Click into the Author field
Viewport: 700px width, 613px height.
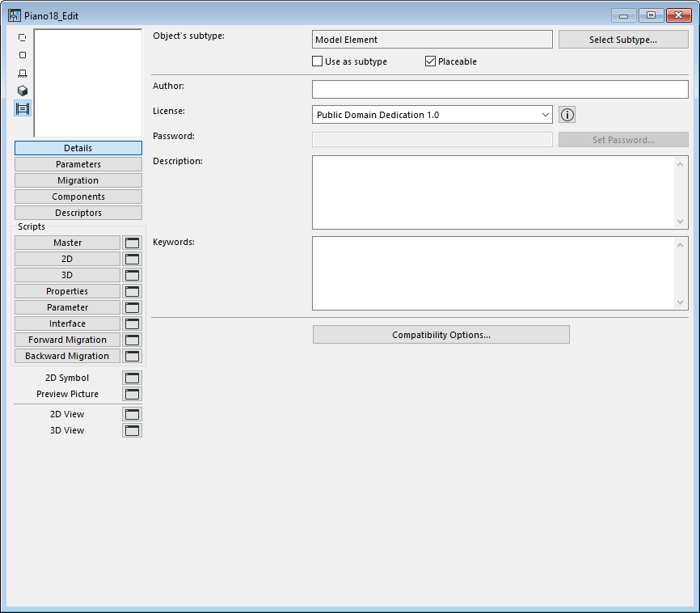[x=500, y=89]
